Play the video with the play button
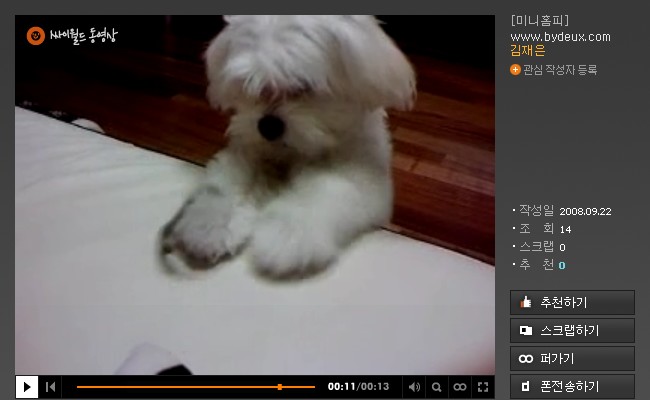Image resolution: width=650 pixels, height=400 pixels. click(27, 387)
